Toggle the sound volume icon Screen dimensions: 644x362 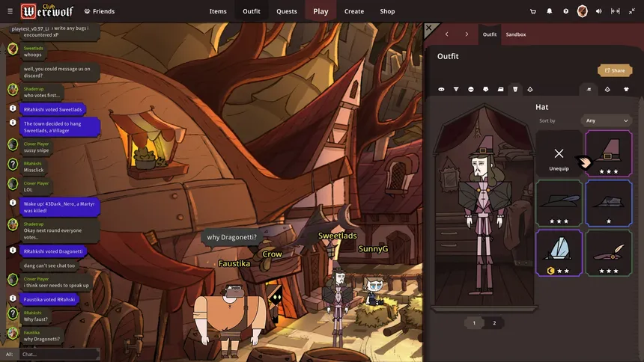click(599, 11)
